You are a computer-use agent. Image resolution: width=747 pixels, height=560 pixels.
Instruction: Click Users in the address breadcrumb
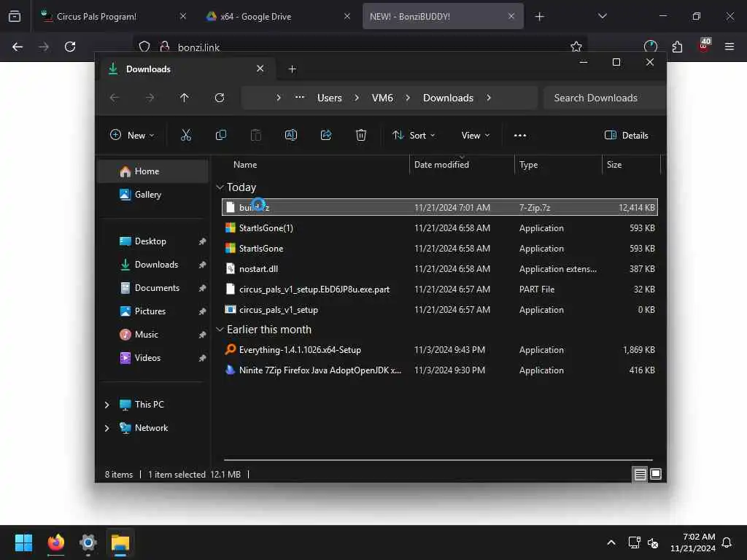pyautogui.click(x=330, y=98)
